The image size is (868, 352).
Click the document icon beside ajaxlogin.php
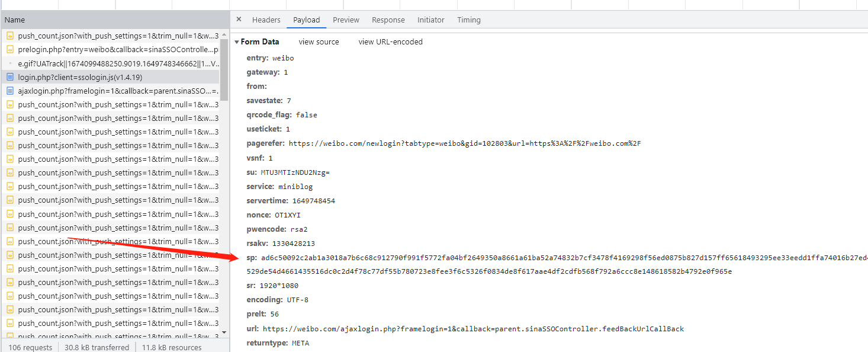tap(10, 91)
